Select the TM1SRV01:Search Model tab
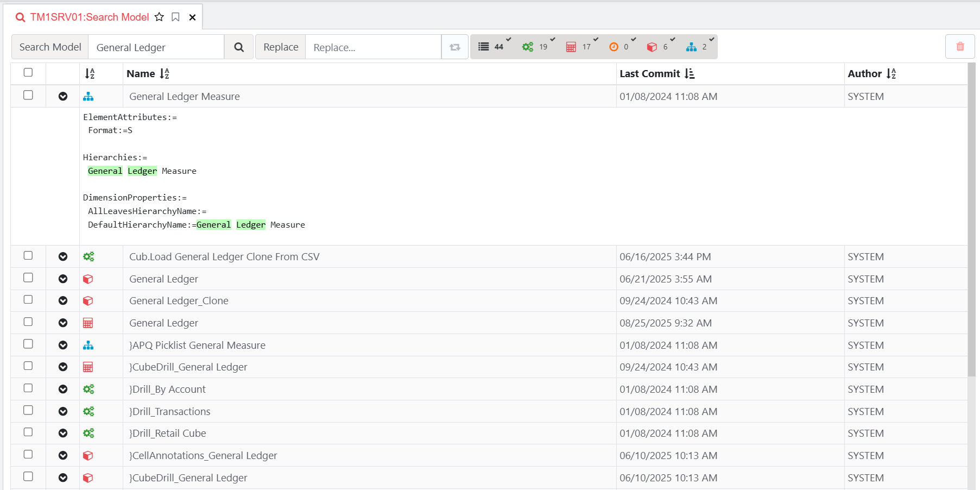980x490 pixels. coord(90,17)
